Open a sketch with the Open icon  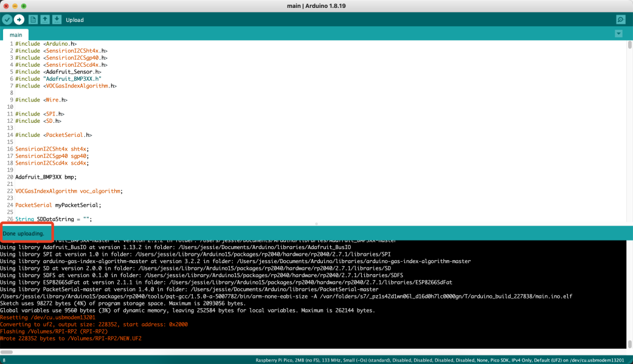point(45,19)
